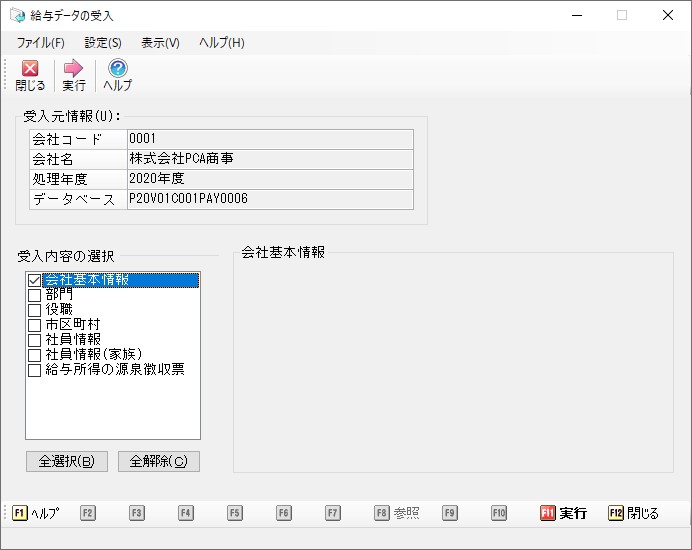Open the 表示(V) menu
Image resolution: width=692 pixels, height=550 pixels.
click(x=160, y=43)
